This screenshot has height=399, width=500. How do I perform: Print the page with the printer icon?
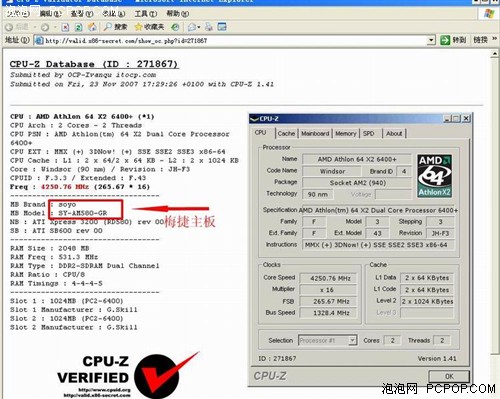[x=209, y=27]
